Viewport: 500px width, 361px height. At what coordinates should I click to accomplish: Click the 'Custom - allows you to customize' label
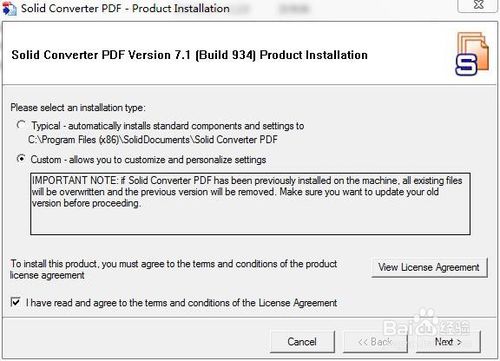pyautogui.click(x=148, y=160)
